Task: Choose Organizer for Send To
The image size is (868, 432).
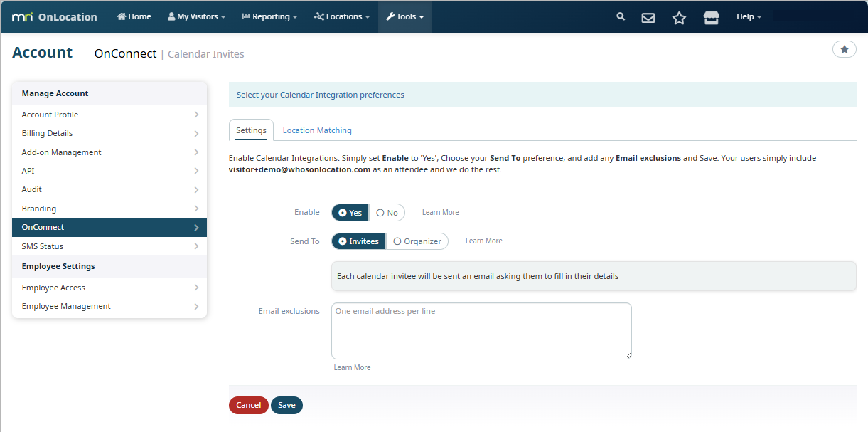Action: tap(417, 241)
